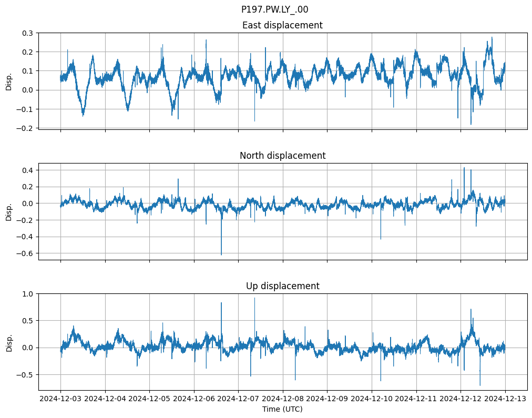Viewport: 532px width, 418px height.
Task: Select the 2024-12-03 date tick label
Action: click(x=60, y=399)
